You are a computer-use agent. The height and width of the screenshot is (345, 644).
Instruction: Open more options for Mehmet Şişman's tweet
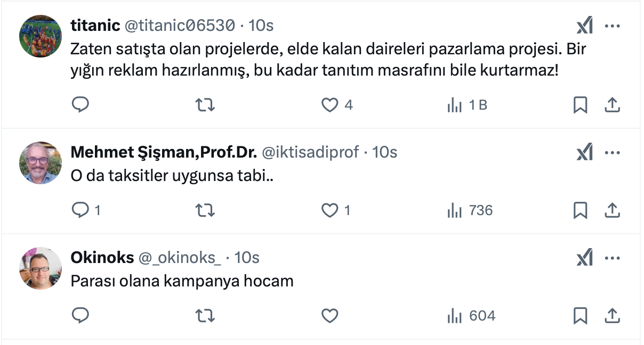[613, 153]
